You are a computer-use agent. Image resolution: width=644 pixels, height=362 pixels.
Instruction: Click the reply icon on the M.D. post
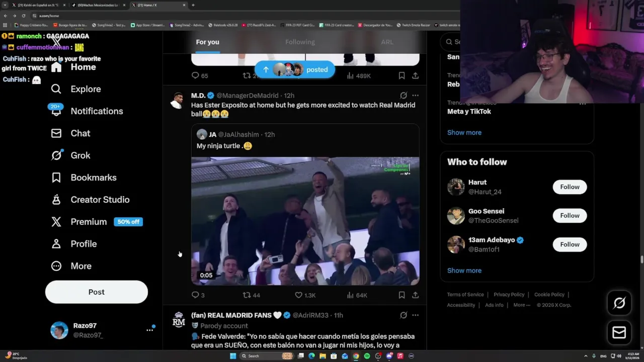pos(195,295)
